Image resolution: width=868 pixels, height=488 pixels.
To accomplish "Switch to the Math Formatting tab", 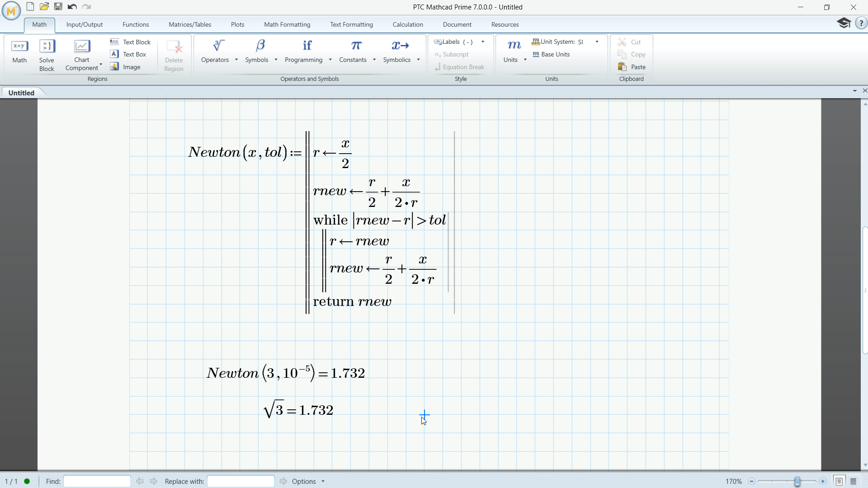I will (287, 24).
